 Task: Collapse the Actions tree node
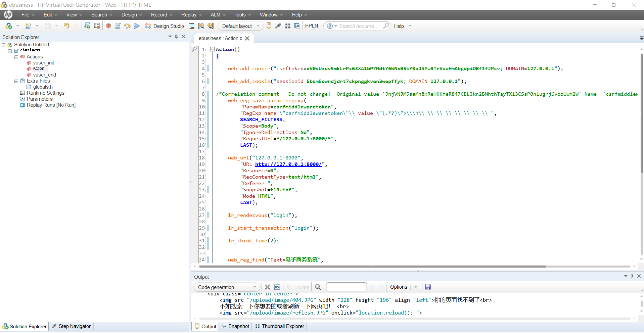(x=16, y=57)
